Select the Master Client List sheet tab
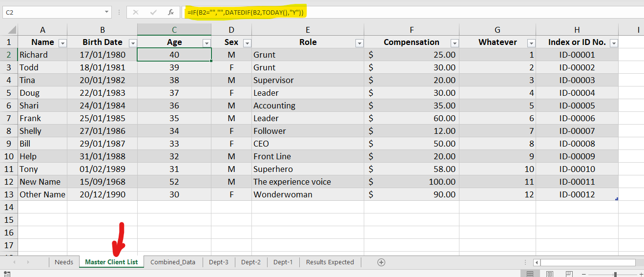 click(x=111, y=262)
